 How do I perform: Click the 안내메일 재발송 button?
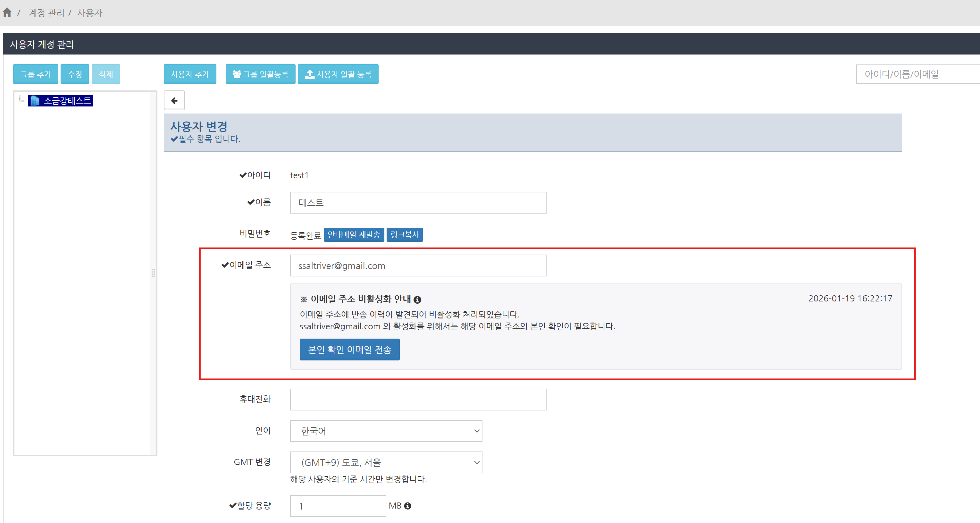[353, 234]
